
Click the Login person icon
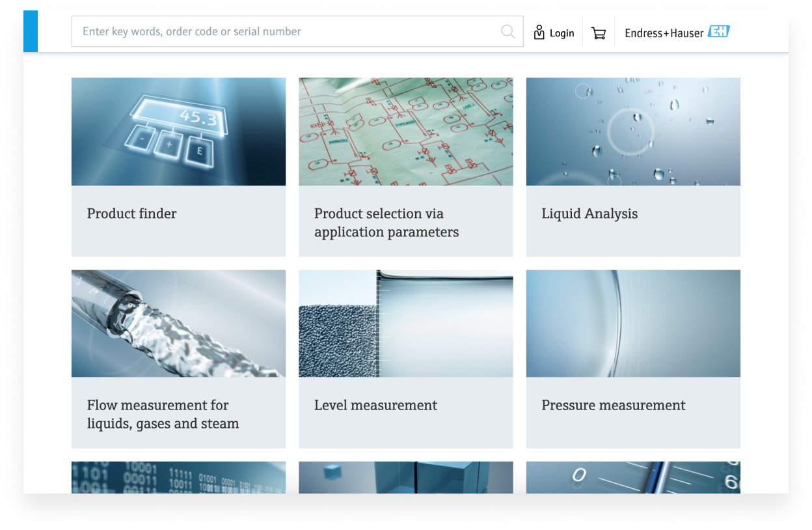coord(538,32)
